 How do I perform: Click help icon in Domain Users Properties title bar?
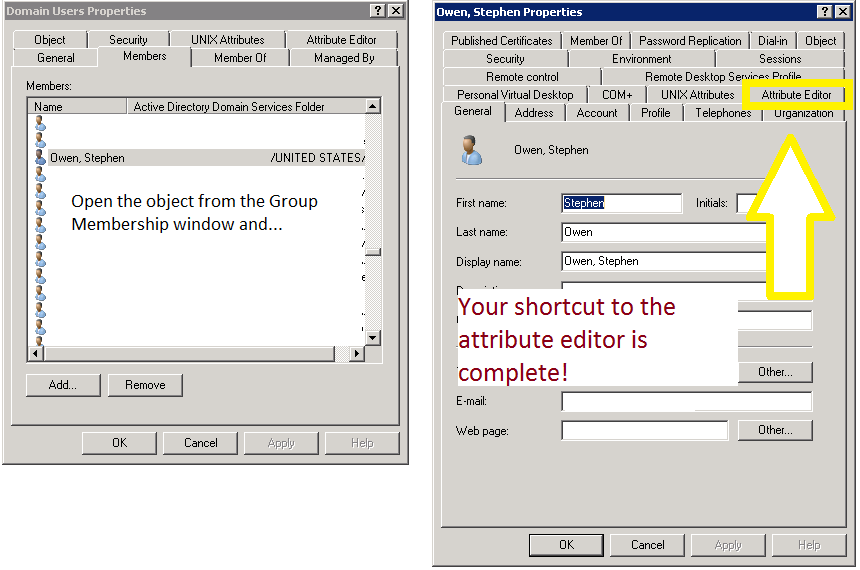click(376, 10)
